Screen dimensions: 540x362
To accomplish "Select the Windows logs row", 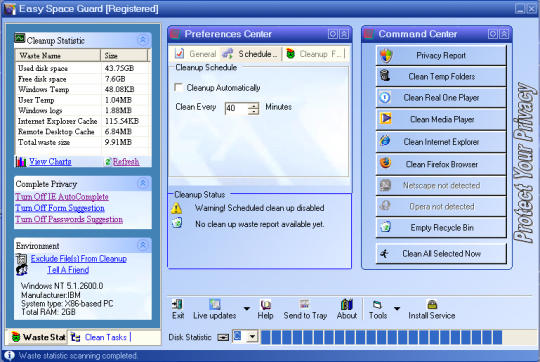I will [83, 110].
